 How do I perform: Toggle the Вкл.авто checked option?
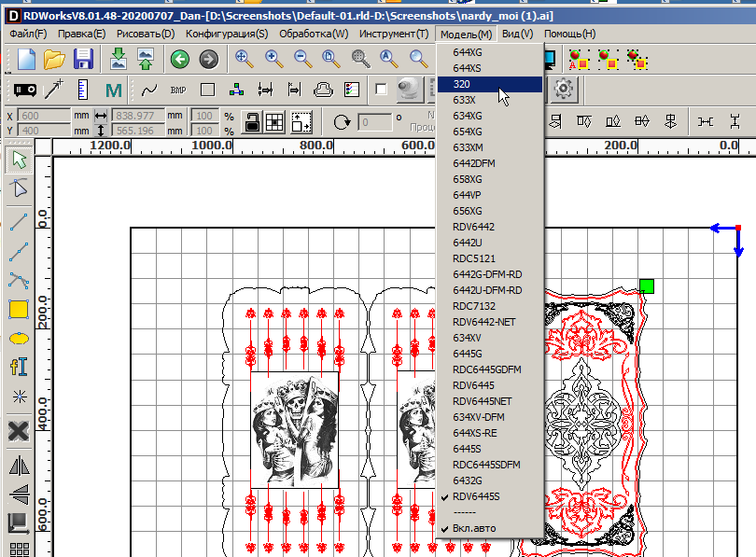pyautogui.click(x=474, y=529)
